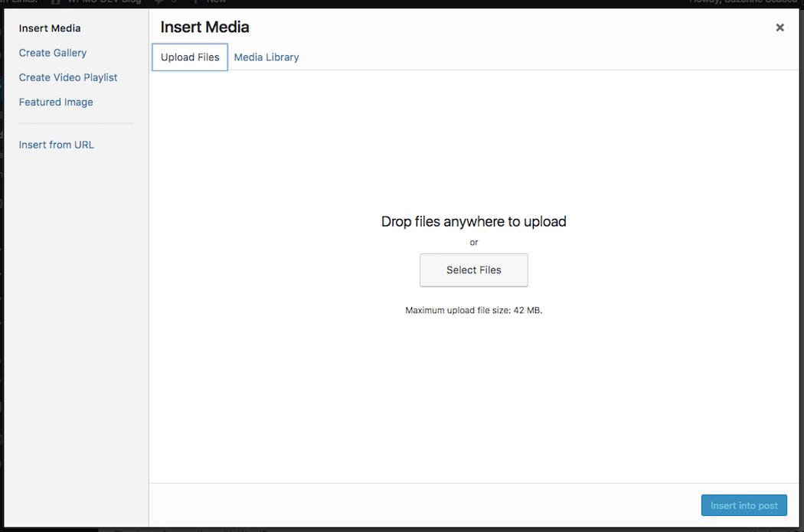Open the Howdy, Suzanne Scacca account menu
This screenshot has width=804, height=532.
[743, 2]
